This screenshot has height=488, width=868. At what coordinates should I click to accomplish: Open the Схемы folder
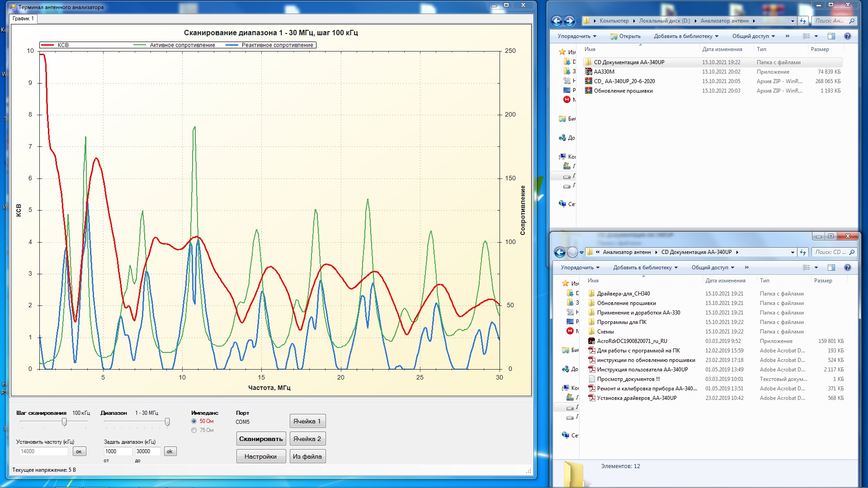point(605,332)
